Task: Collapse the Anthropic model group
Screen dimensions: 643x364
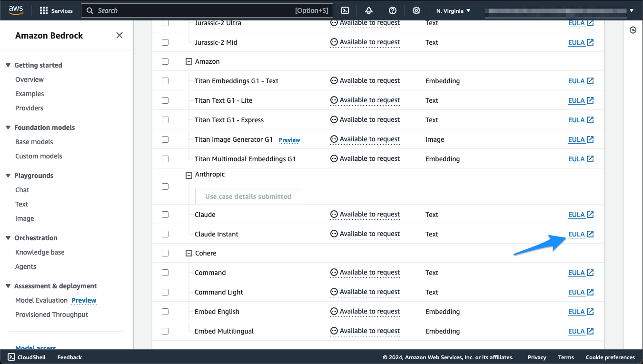Action: 189,175
